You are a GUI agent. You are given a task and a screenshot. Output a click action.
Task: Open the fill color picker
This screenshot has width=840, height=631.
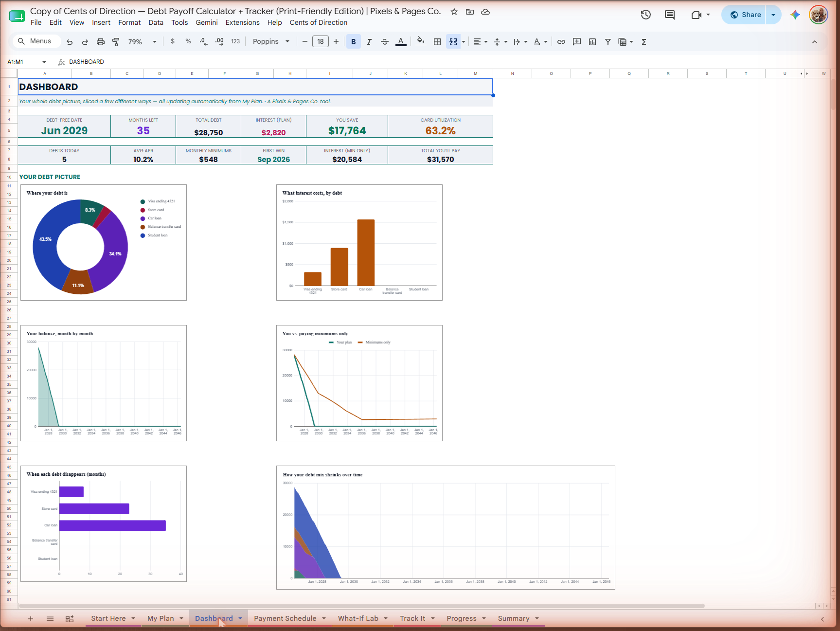(x=421, y=42)
